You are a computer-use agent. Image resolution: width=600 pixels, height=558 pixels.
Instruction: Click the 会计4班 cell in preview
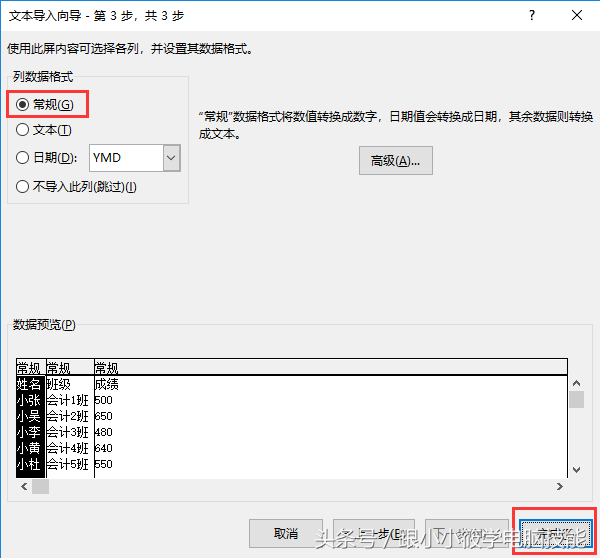click(x=68, y=448)
